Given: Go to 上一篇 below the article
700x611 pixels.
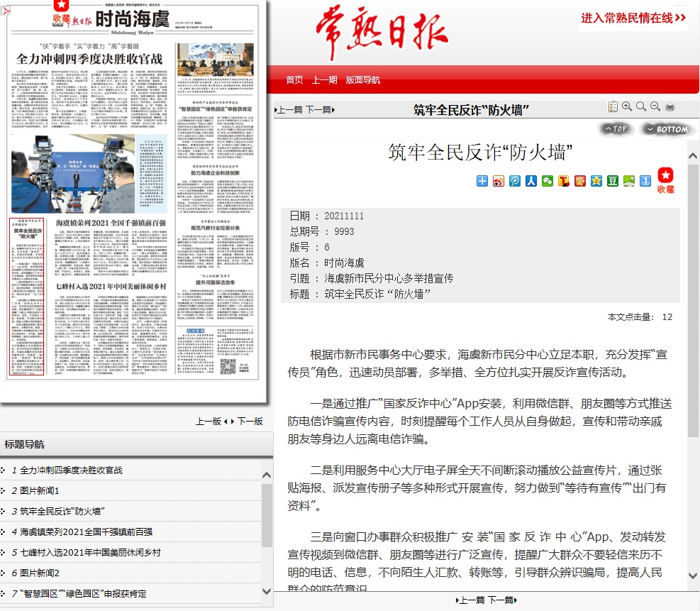Looking at the screenshot, I should click(470, 600).
